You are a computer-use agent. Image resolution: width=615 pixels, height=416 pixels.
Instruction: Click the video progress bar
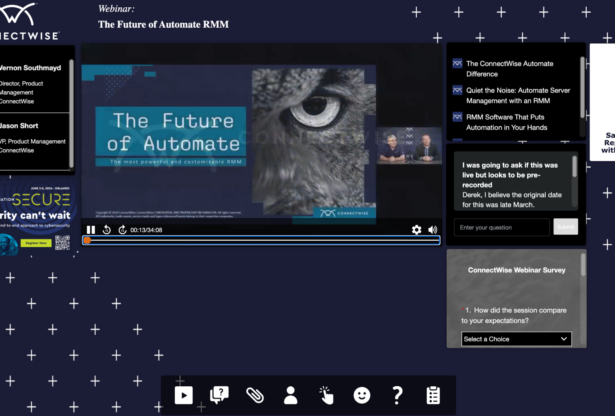click(x=261, y=240)
